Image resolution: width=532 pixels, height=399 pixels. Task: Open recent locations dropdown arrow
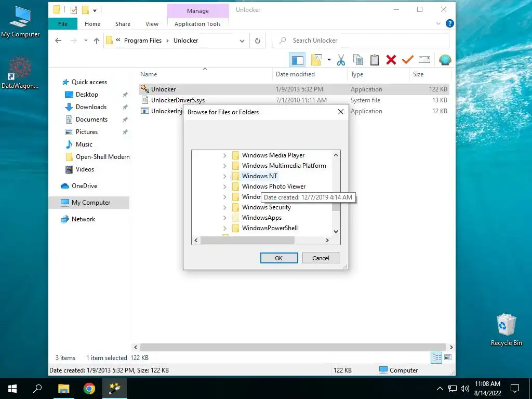(86, 41)
